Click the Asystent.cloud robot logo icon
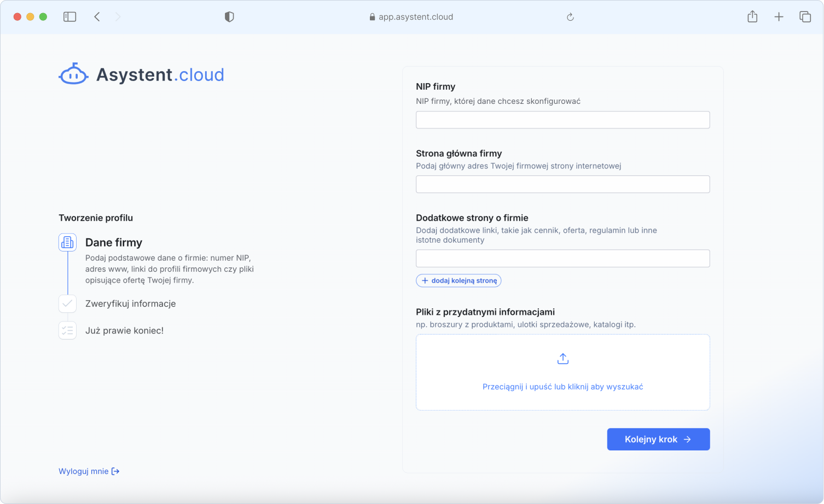Viewport: 824px width, 504px height. point(73,74)
